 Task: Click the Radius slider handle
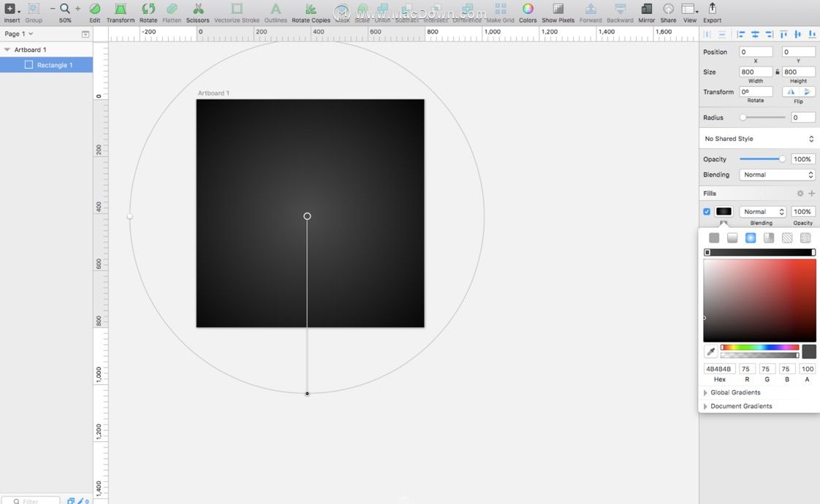(x=743, y=117)
